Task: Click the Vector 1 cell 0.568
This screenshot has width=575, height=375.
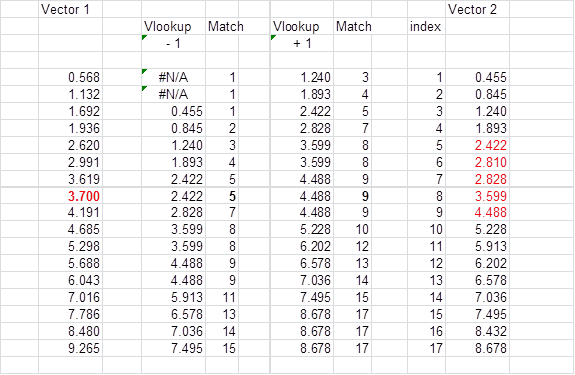Action: click(x=70, y=77)
